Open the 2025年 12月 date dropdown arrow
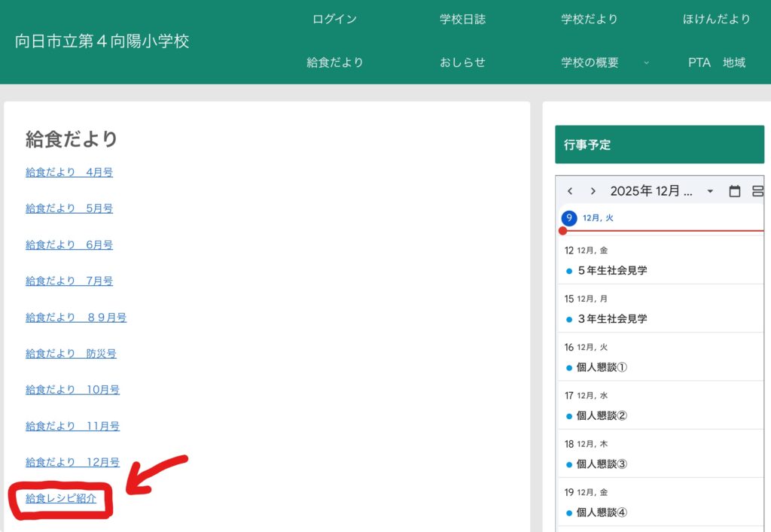Screen dimensions: 771x532 pos(709,191)
